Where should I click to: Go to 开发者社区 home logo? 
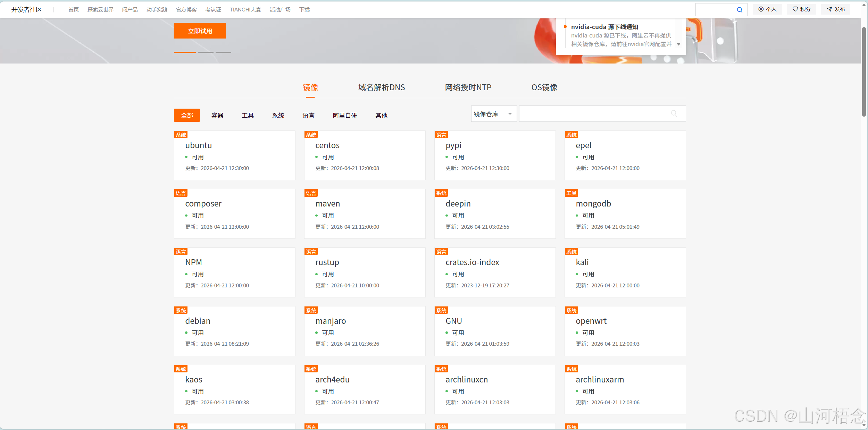point(26,10)
